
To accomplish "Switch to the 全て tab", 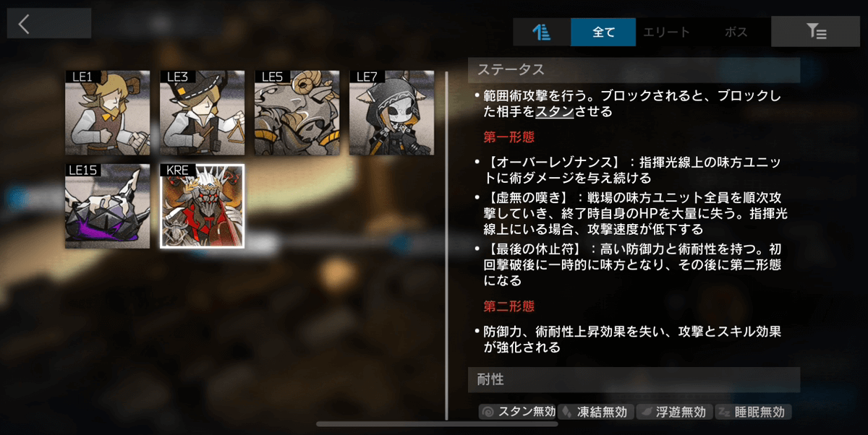I will (603, 32).
